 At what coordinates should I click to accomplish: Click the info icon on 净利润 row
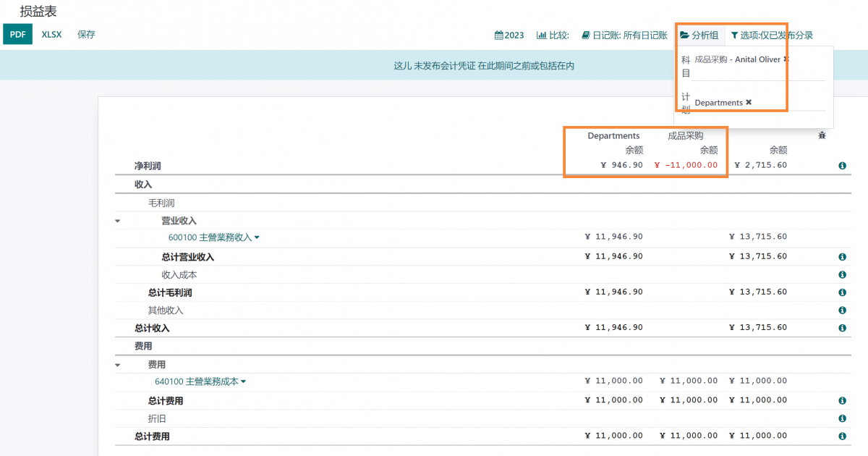[x=842, y=165]
